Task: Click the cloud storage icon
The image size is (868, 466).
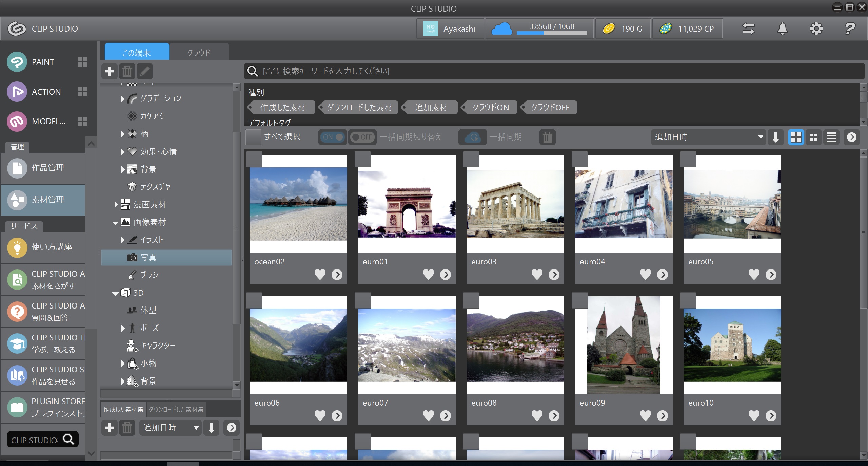Action: click(501, 29)
